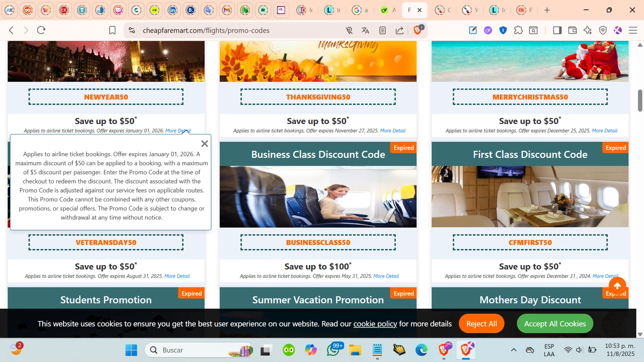Open the ESP LAA language indicator
The height and width of the screenshot is (362, 644).
(x=549, y=350)
